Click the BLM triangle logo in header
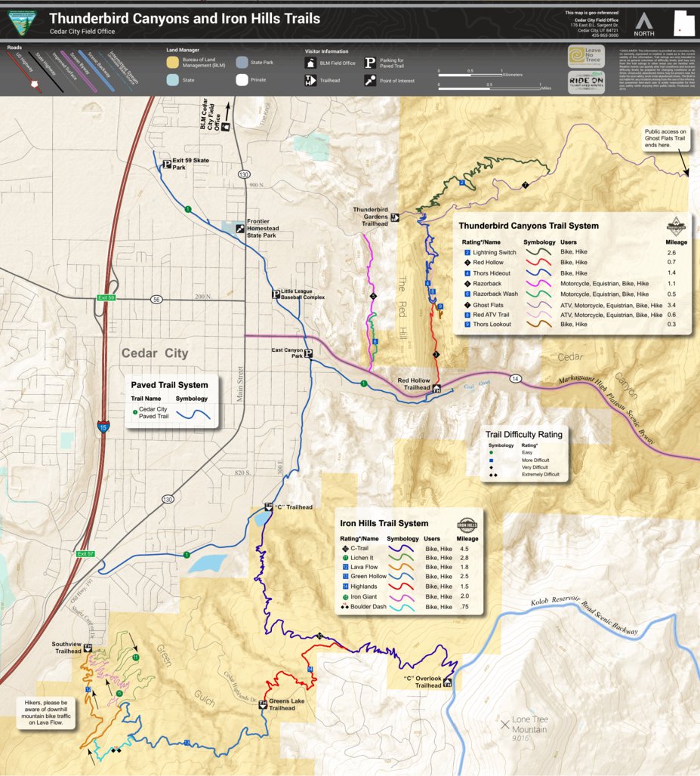The image size is (700, 776). (x=23, y=23)
